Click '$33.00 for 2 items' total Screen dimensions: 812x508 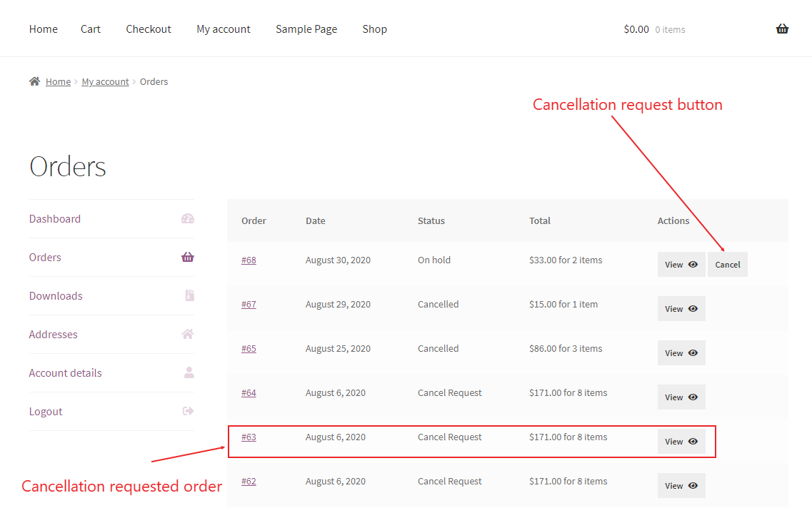(x=566, y=260)
